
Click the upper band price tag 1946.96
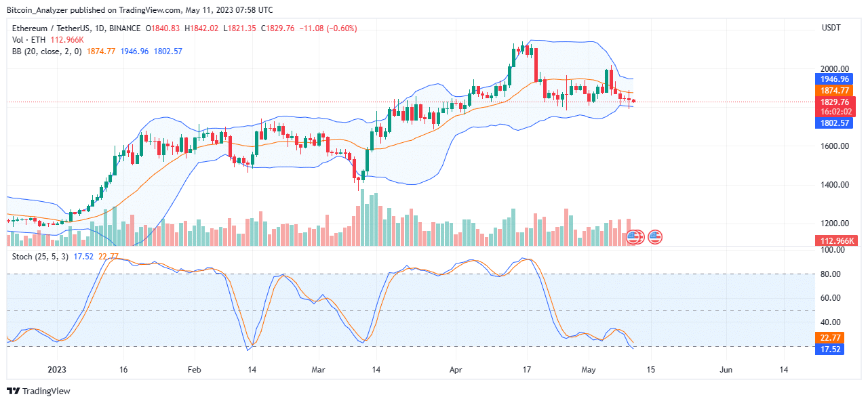click(x=833, y=79)
